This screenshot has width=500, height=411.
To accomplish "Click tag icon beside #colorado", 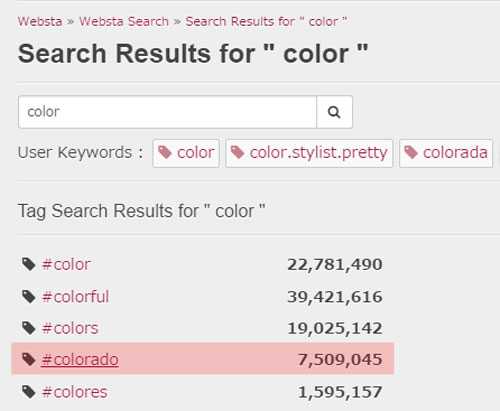I will (x=29, y=360).
